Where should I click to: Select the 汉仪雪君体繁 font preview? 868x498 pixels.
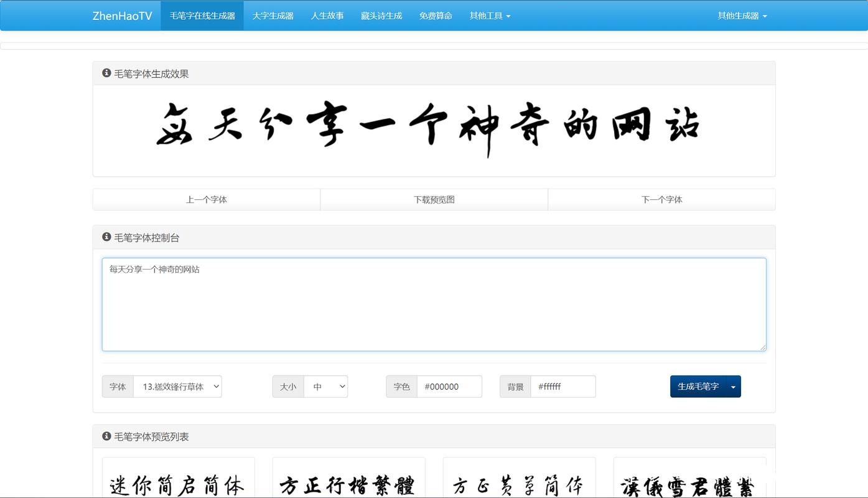pos(690,478)
